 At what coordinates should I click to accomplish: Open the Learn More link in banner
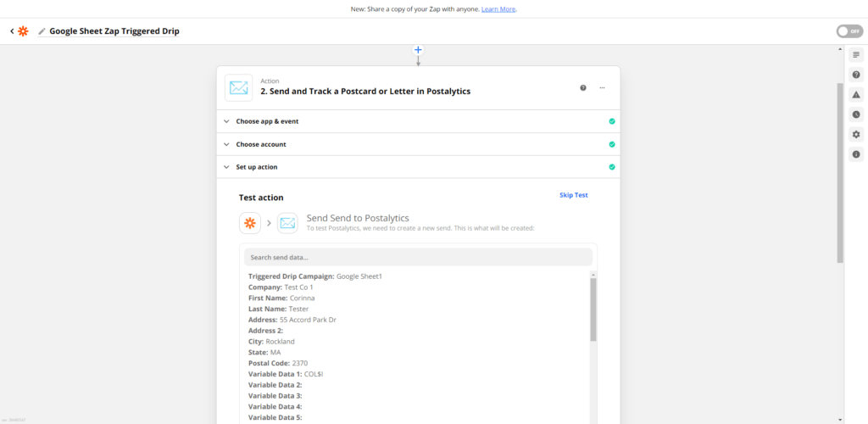498,9
